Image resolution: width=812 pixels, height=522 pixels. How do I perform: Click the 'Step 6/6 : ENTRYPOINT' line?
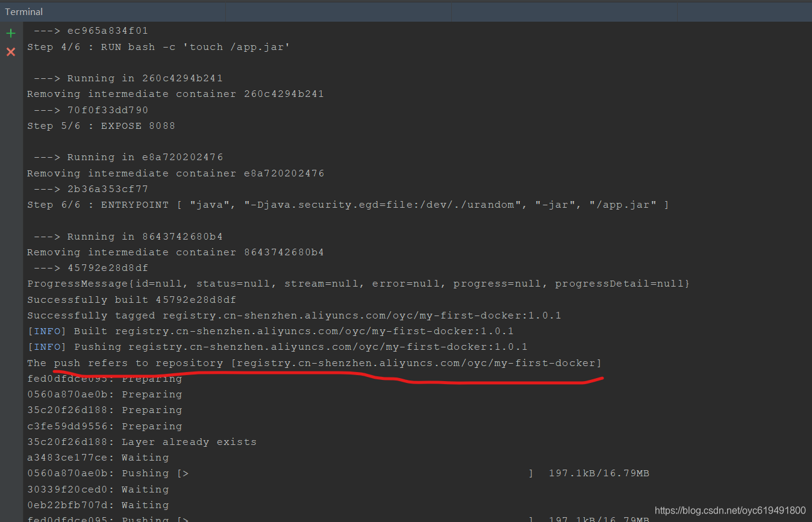(348, 205)
